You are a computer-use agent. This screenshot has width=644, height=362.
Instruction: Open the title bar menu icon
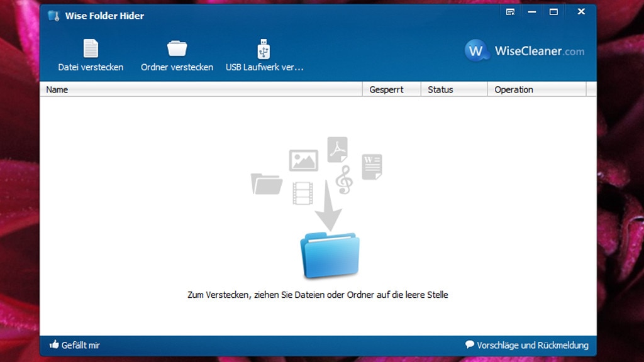[x=510, y=12]
